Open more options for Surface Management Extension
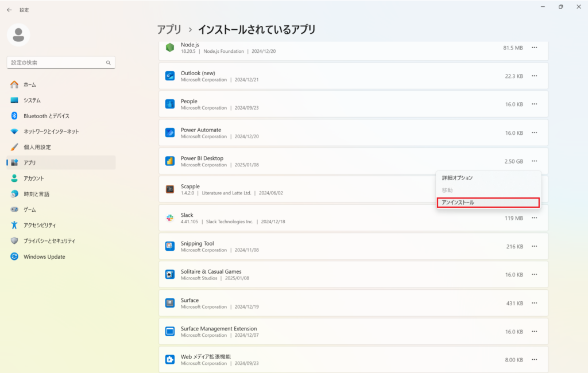 coord(535,331)
